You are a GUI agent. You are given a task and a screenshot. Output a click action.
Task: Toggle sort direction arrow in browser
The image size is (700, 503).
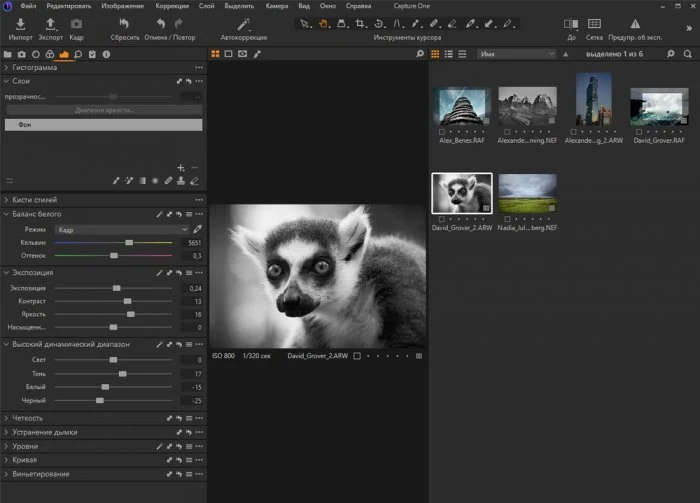566,54
